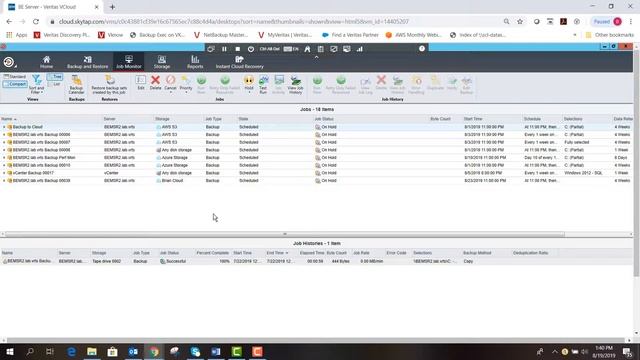Screen dimensions: 640x360
Task: Open a new browser tab
Action: pos(112,7)
